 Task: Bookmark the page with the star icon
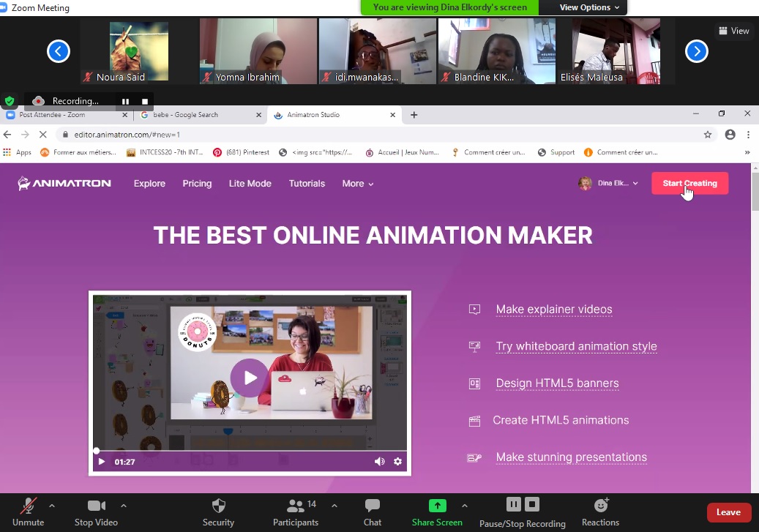tap(708, 135)
